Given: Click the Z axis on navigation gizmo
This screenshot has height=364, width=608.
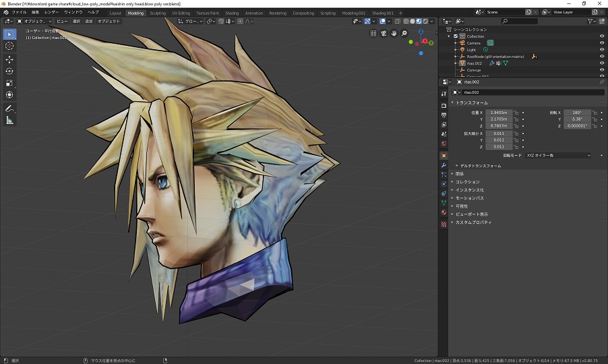Looking at the screenshot, I should 421,32.
